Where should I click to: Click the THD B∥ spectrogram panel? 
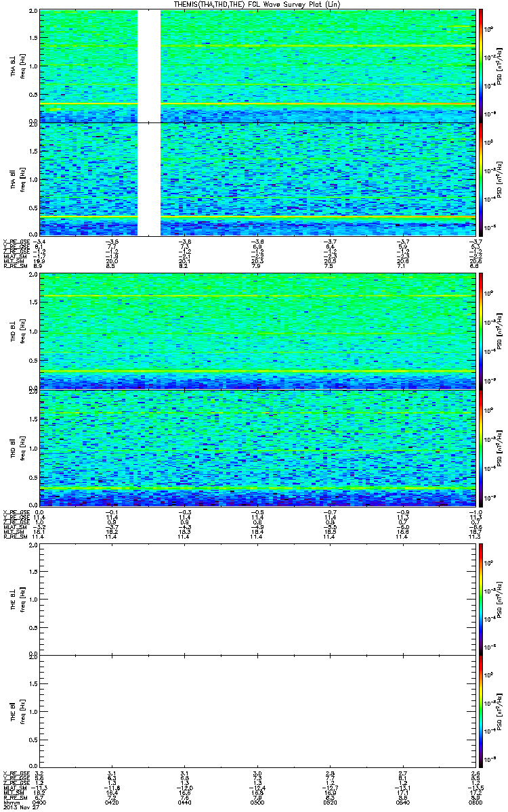point(257,447)
